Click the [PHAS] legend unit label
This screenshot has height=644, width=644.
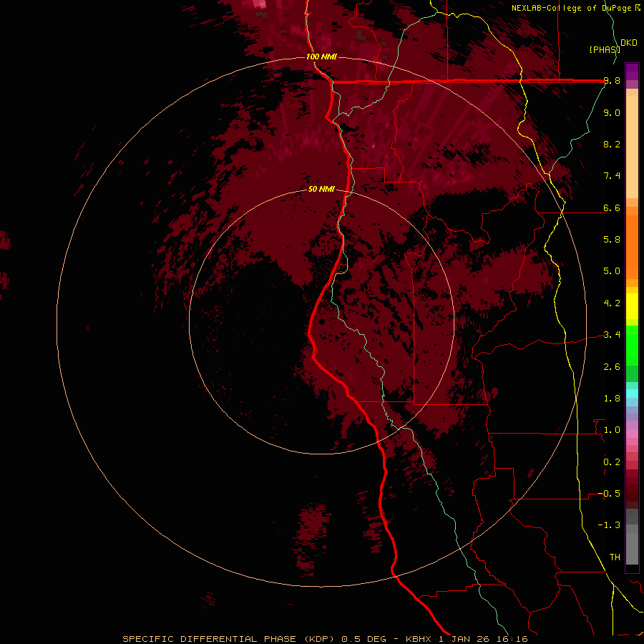604,49
